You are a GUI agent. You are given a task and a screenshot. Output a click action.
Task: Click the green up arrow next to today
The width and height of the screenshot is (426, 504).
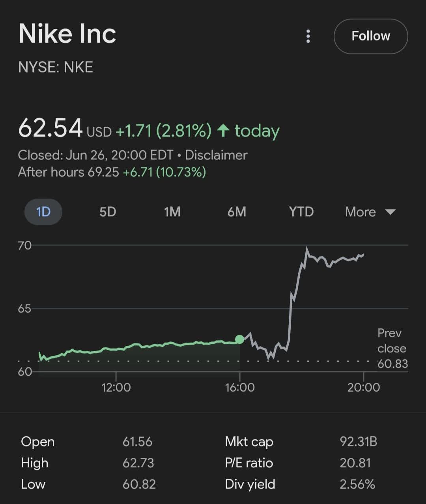[x=223, y=131]
